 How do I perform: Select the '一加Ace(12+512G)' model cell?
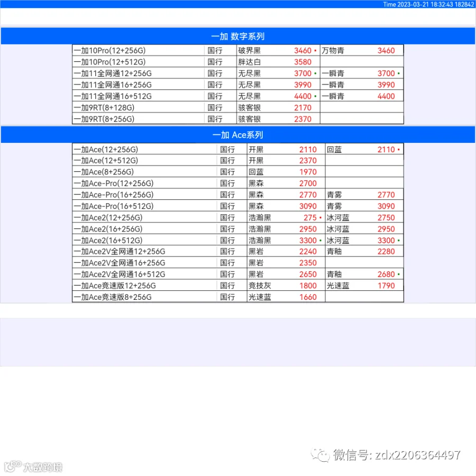[x=144, y=160]
